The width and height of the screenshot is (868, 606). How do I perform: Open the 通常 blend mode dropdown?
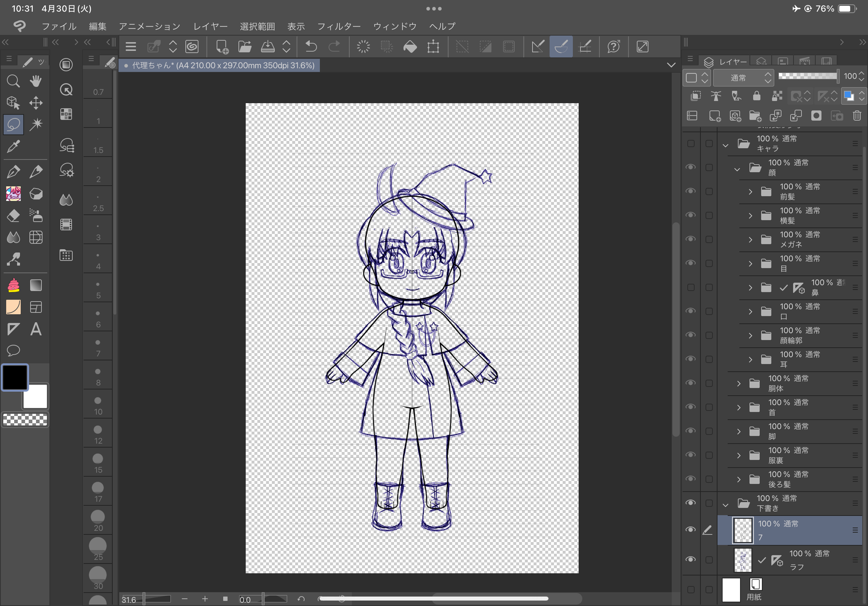click(743, 78)
